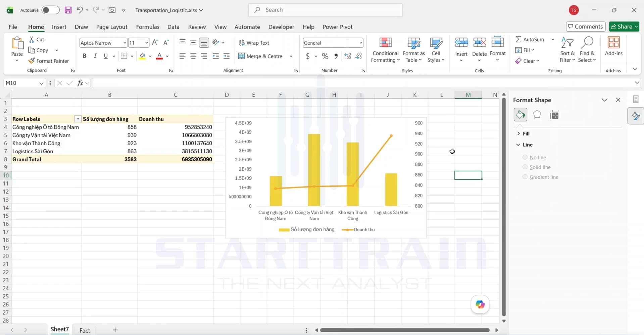Open the Insert ribbon tab
This screenshot has width=644, height=335.
59,27
